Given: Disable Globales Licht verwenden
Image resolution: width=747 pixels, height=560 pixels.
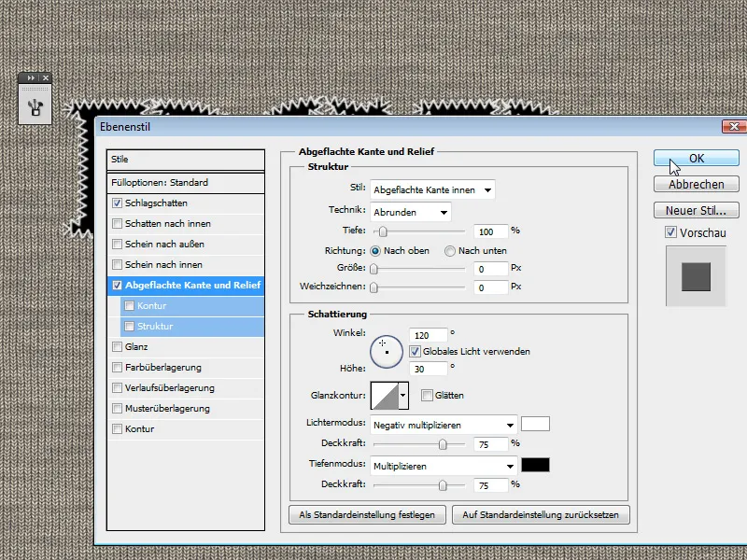Looking at the screenshot, I should [x=415, y=352].
